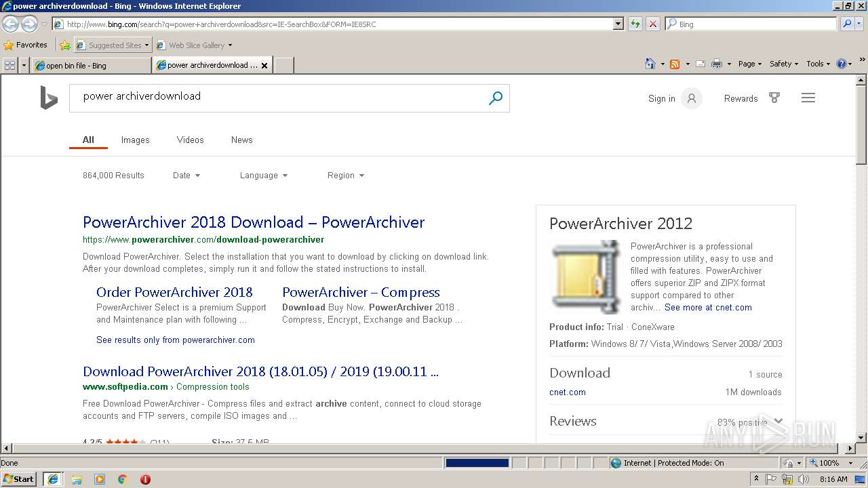Open 'PowerArchiver 2018 Download – PowerArchiver' result
Image resolution: width=868 pixels, height=488 pixels.
coord(254,222)
